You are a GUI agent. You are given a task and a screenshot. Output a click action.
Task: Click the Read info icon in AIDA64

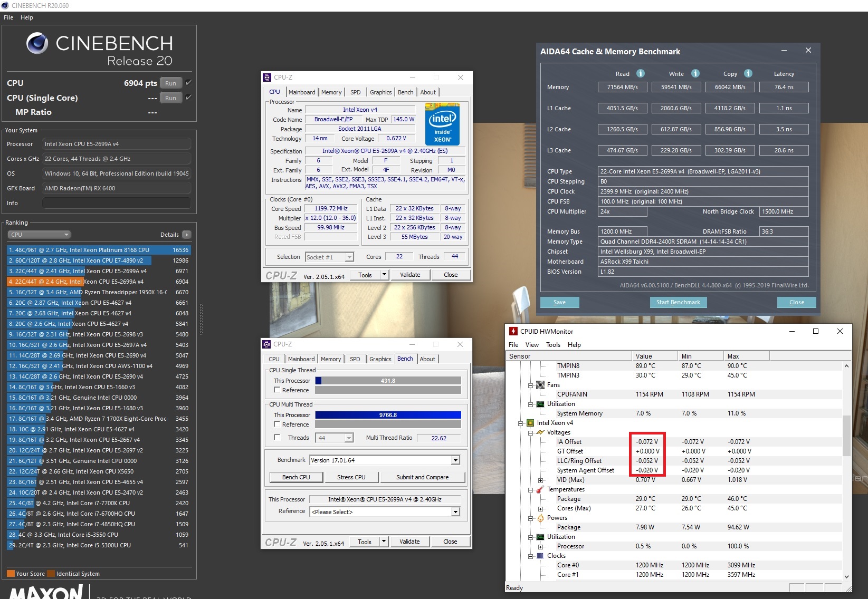pos(640,73)
